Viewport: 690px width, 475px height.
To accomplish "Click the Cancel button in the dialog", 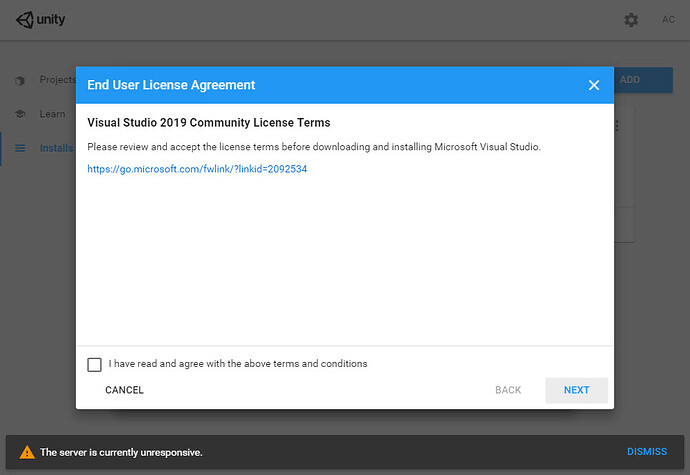I will click(x=124, y=390).
